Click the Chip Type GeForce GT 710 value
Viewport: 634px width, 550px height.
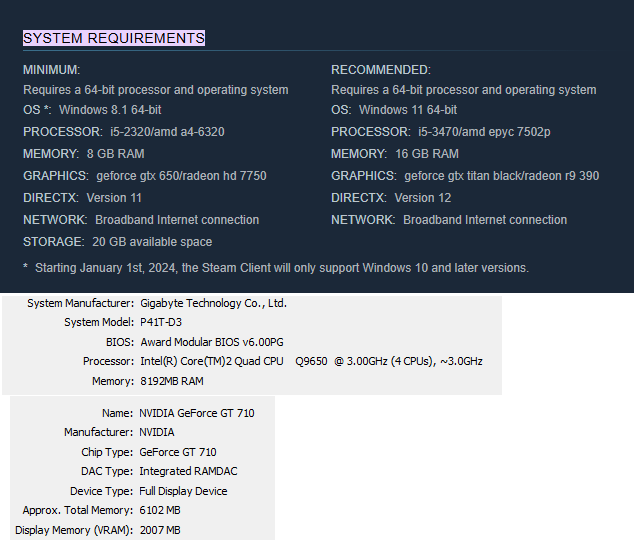(x=178, y=452)
